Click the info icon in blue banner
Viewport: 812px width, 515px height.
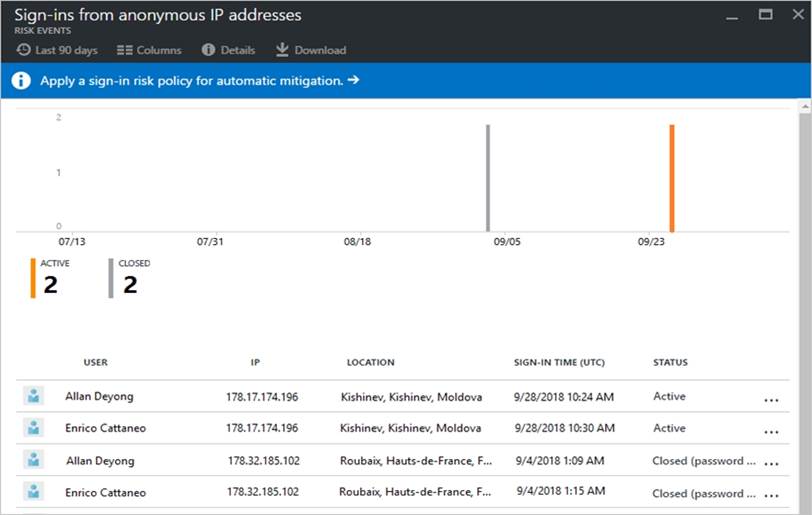pyautogui.click(x=21, y=81)
